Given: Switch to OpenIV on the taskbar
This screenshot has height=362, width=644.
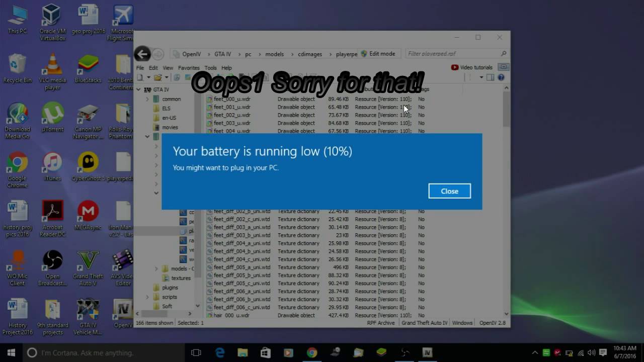Looking at the screenshot, I should pos(427,353).
